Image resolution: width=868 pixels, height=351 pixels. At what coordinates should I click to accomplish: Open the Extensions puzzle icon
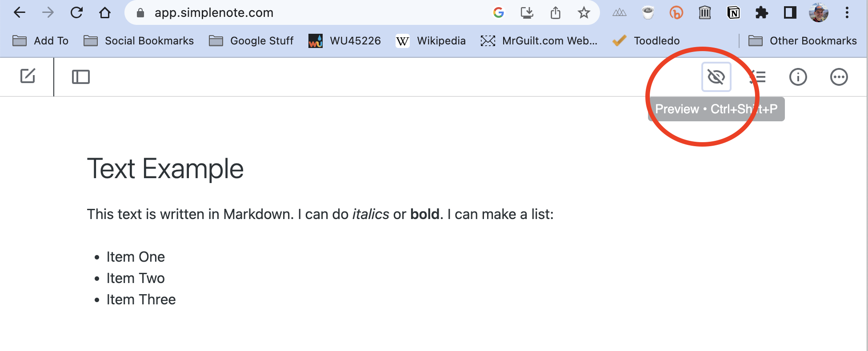(x=761, y=13)
